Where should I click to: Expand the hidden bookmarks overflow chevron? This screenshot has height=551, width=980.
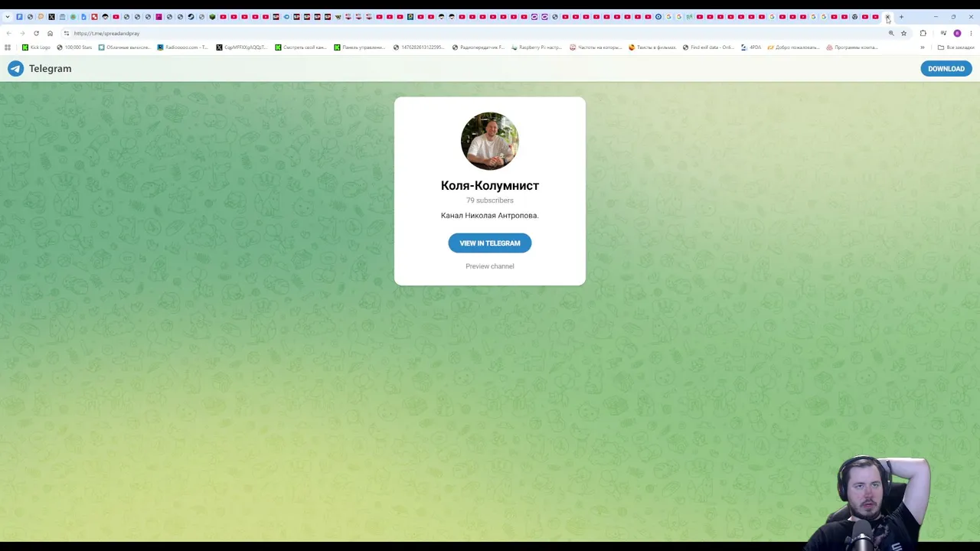pos(923,47)
